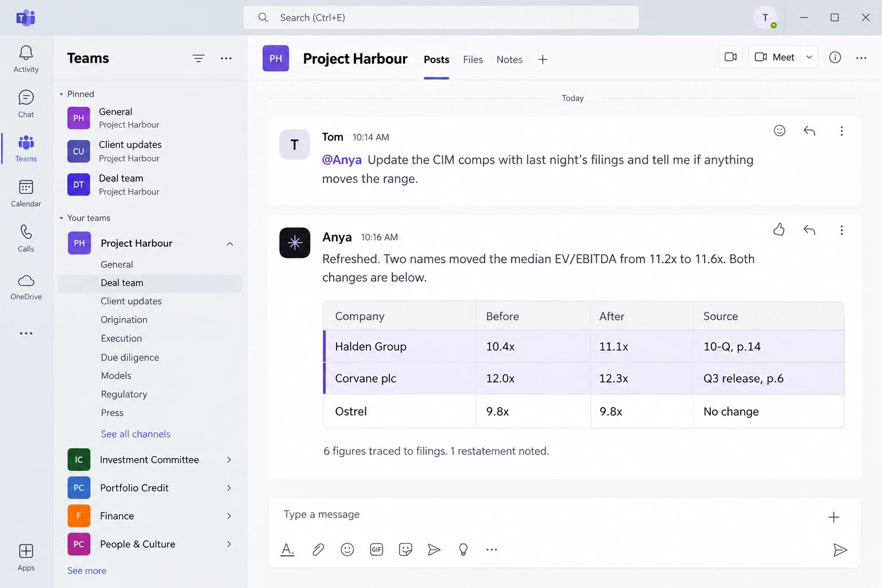Expand the People & Culture team
Screen dimensions: 882x588
(229, 544)
